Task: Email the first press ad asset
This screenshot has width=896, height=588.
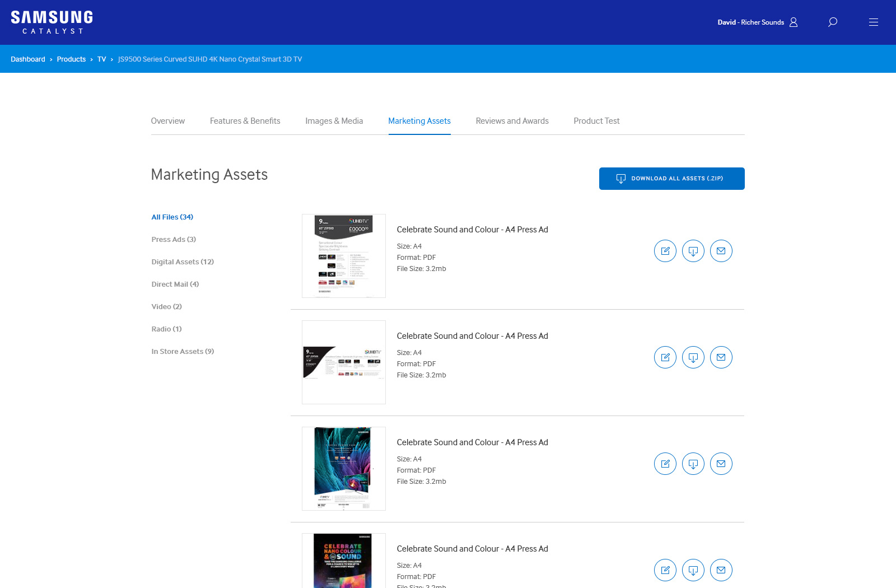Action: pyautogui.click(x=721, y=251)
